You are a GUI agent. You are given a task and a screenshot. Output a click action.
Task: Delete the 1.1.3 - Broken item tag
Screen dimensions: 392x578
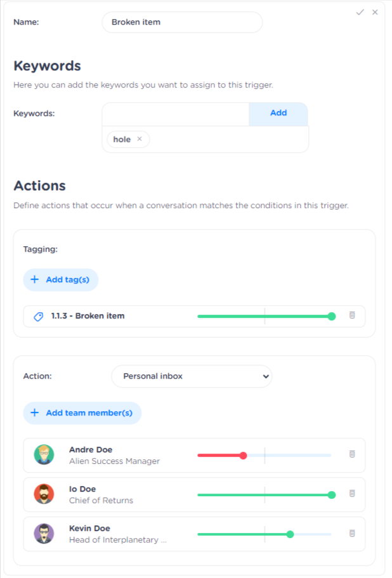coord(352,315)
